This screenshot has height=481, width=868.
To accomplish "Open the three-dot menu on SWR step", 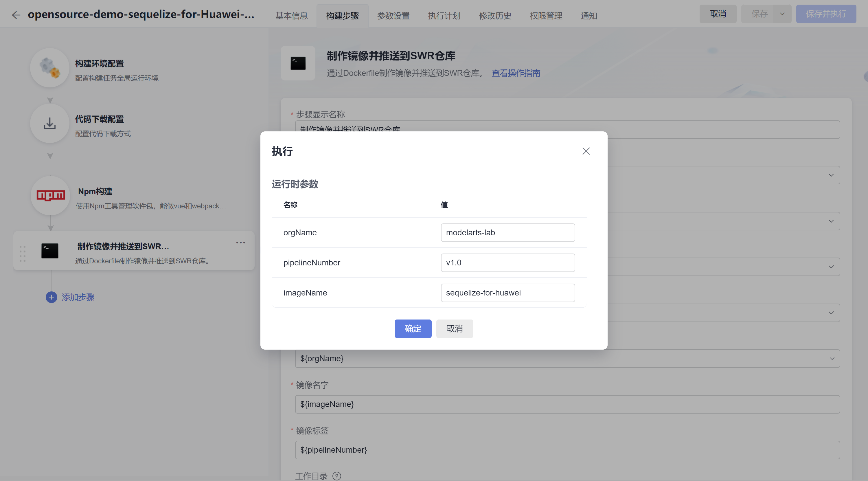I will tap(241, 243).
